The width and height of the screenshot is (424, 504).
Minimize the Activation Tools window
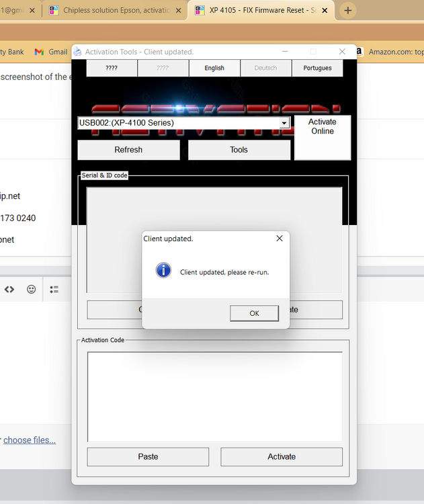pyautogui.click(x=285, y=52)
